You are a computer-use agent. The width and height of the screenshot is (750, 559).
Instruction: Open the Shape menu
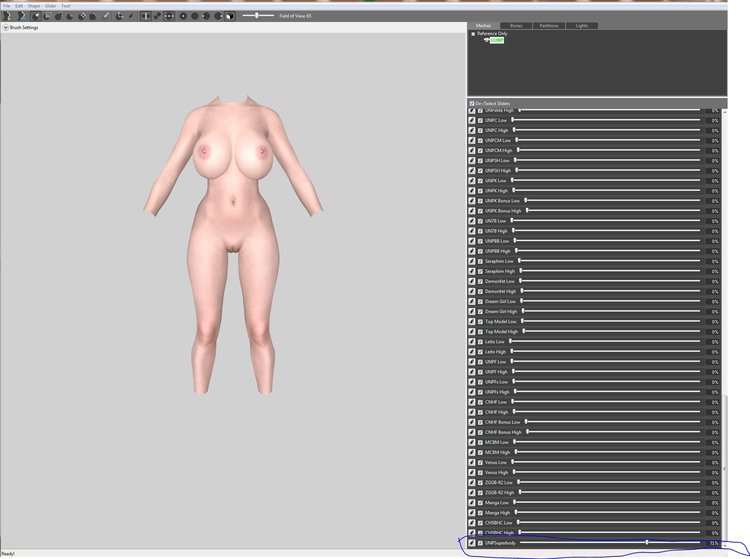34,6
